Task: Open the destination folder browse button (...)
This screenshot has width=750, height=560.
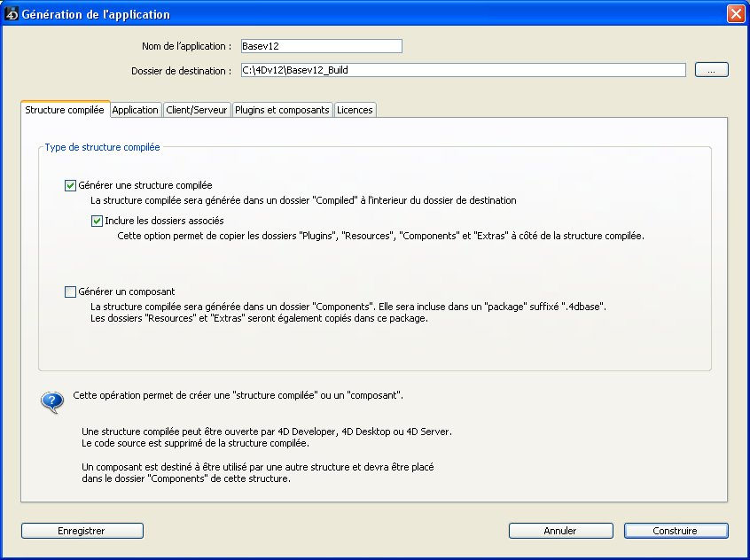Action: (711, 70)
